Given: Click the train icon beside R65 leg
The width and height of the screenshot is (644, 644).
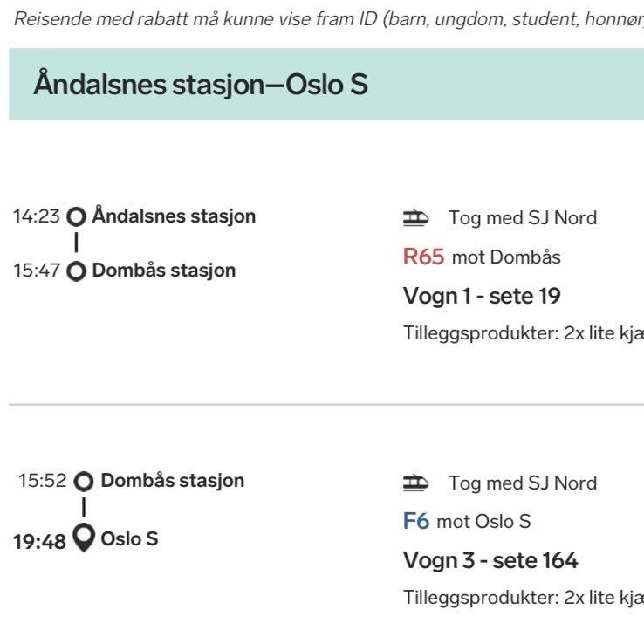Looking at the screenshot, I should coord(416,218).
